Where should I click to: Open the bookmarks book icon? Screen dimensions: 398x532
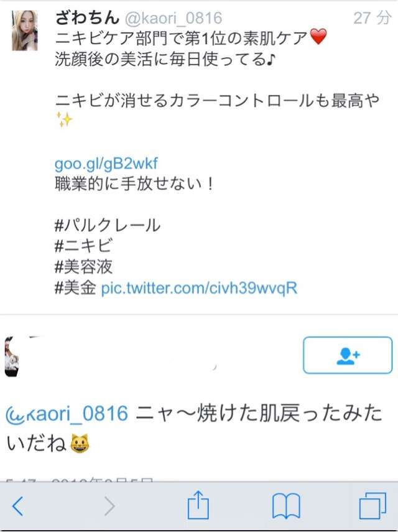point(287,506)
